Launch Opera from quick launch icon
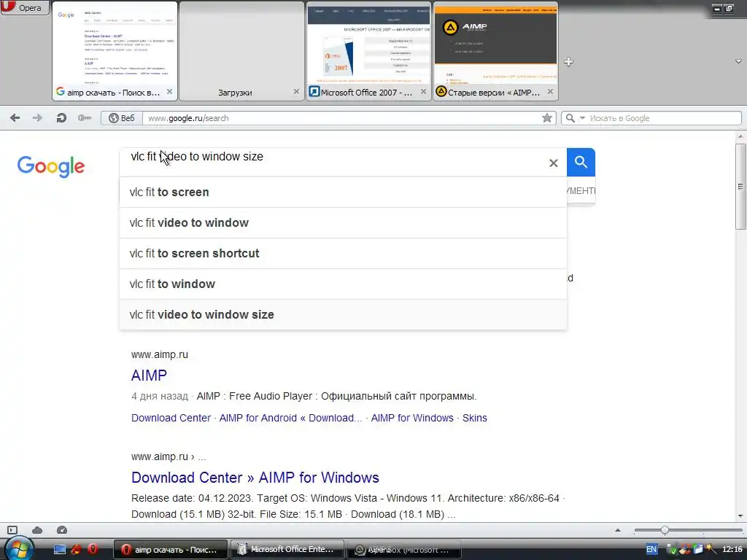 click(x=93, y=549)
